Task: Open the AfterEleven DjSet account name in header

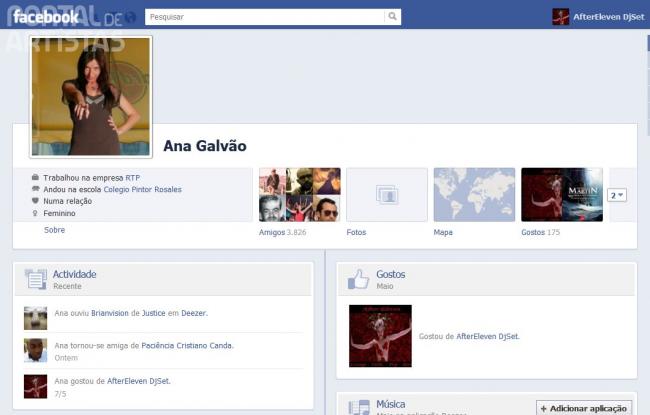Action: coord(609,17)
